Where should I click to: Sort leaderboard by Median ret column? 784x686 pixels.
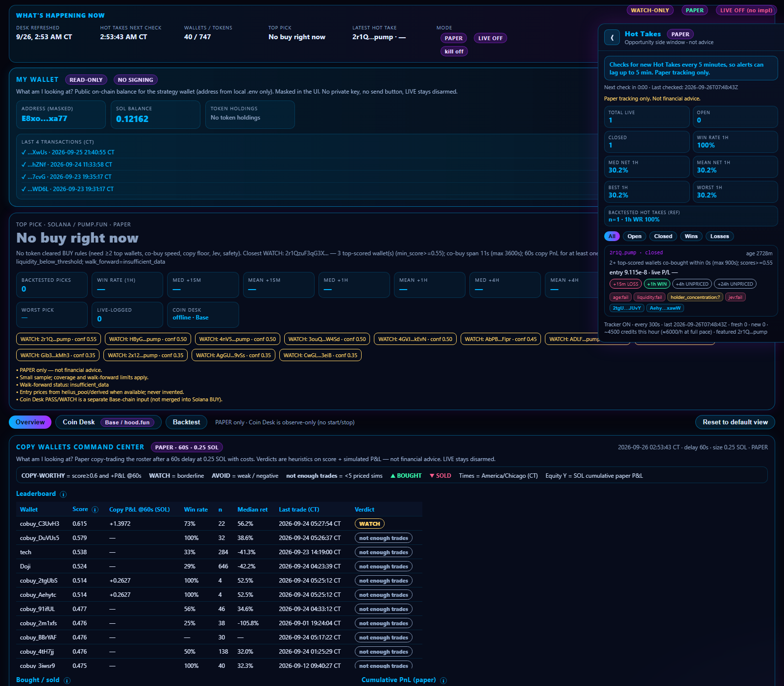[252, 510]
